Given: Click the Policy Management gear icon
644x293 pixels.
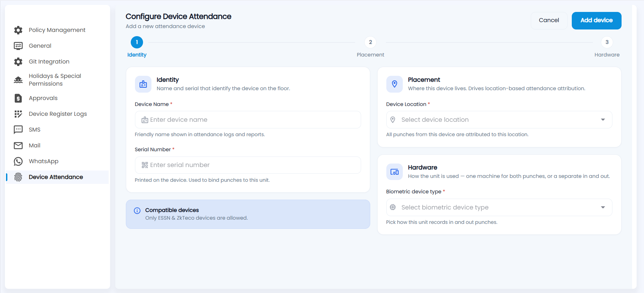Looking at the screenshot, I should point(18,30).
